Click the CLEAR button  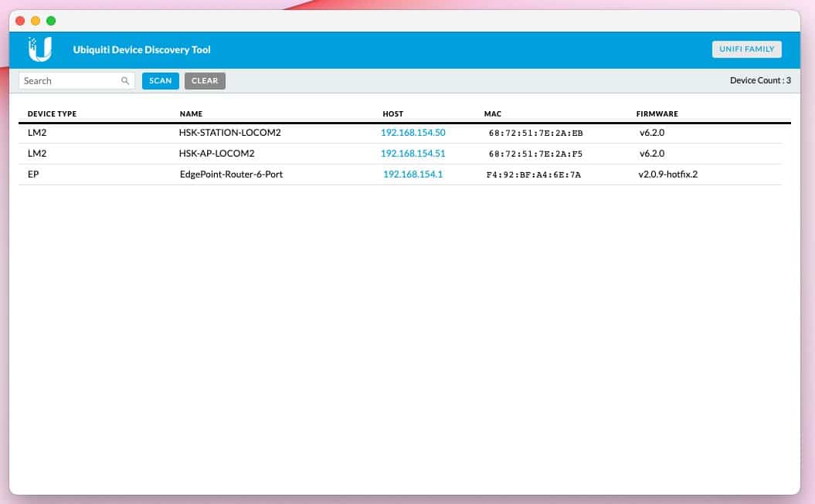click(x=205, y=81)
